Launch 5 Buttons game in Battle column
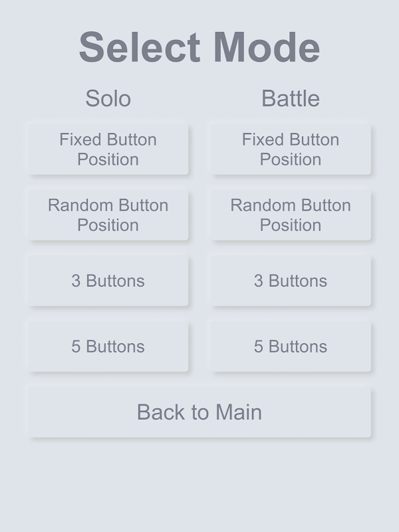 [x=291, y=346]
